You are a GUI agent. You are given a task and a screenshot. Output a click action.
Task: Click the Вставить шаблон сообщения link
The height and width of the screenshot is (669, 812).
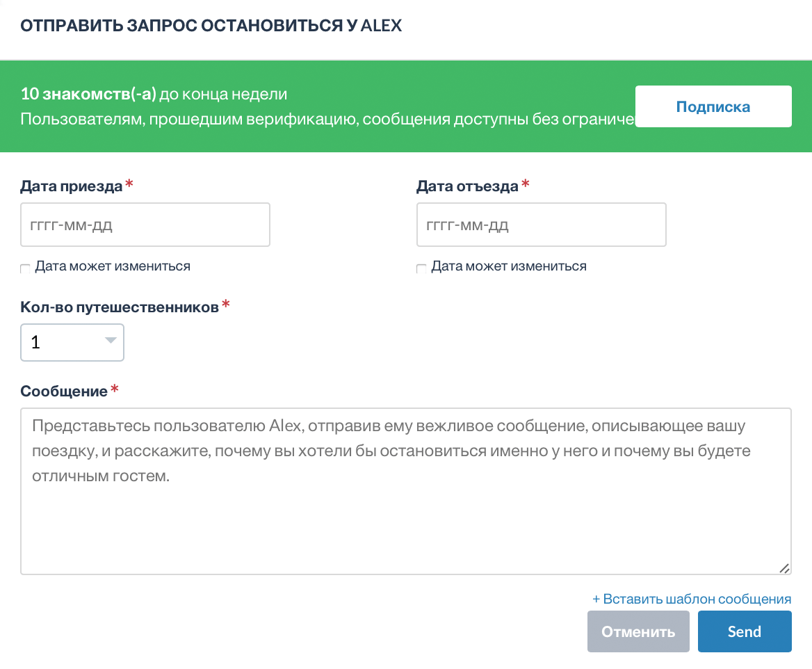(x=692, y=599)
